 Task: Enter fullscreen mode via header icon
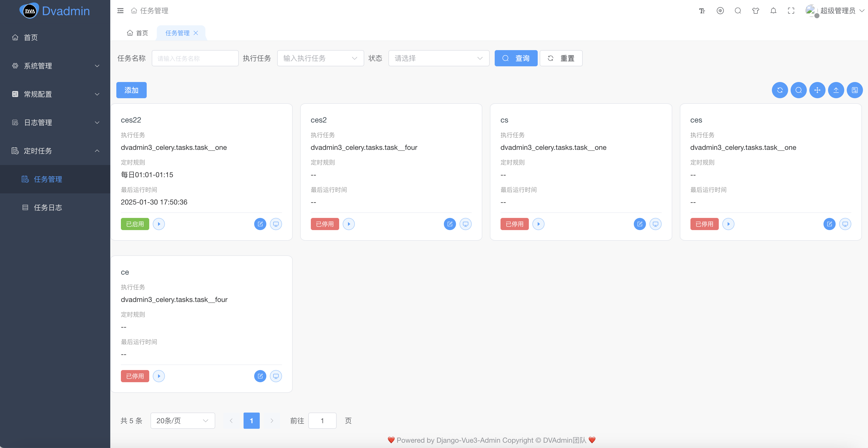click(x=791, y=11)
